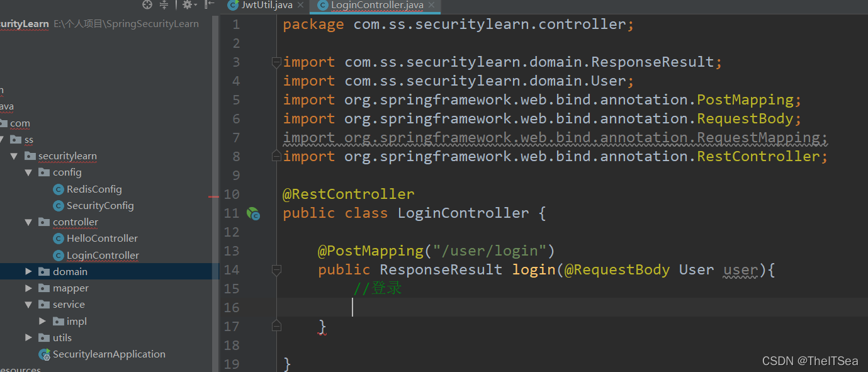868x372 pixels.
Task: Click the Collapse All icon in project panel
Action: coord(164,5)
